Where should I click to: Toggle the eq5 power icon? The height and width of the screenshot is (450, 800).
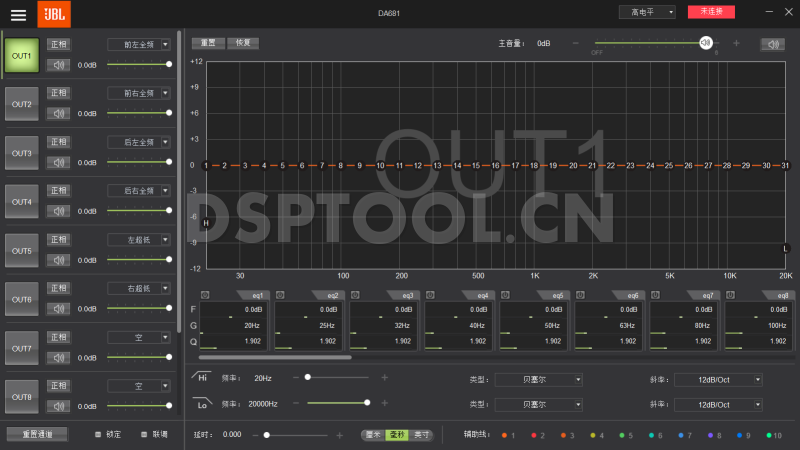[505, 295]
